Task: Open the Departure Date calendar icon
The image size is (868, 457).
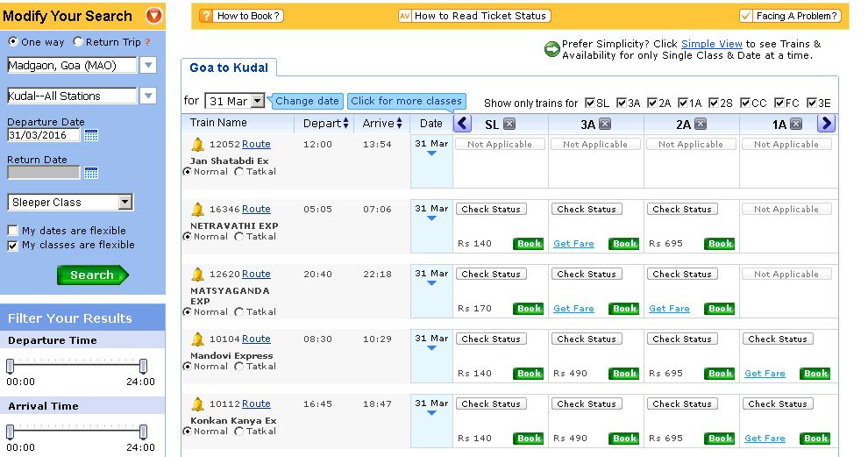Action: tap(90, 135)
